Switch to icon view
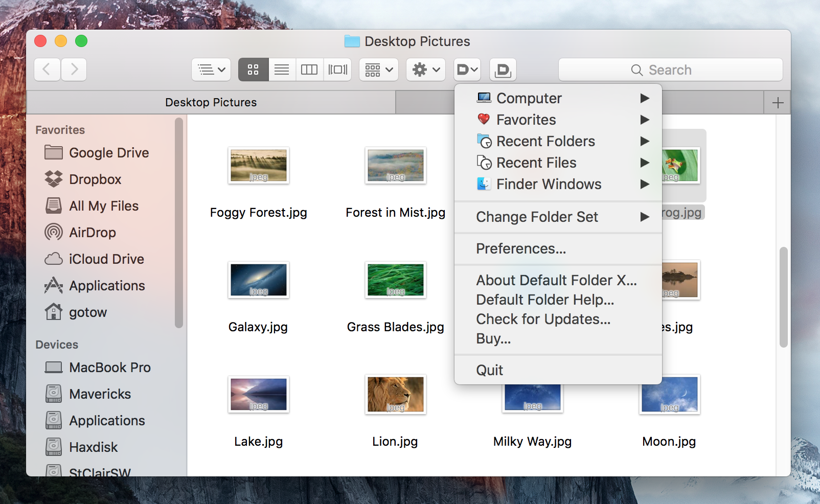Image resolution: width=820 pixels, height=504 pixels. [253, 70]
